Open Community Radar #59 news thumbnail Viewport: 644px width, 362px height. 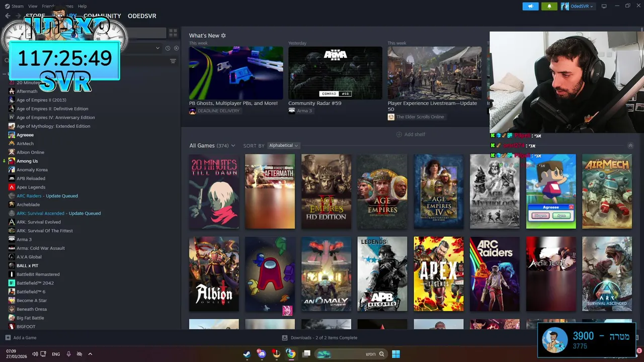pos(335,73)
